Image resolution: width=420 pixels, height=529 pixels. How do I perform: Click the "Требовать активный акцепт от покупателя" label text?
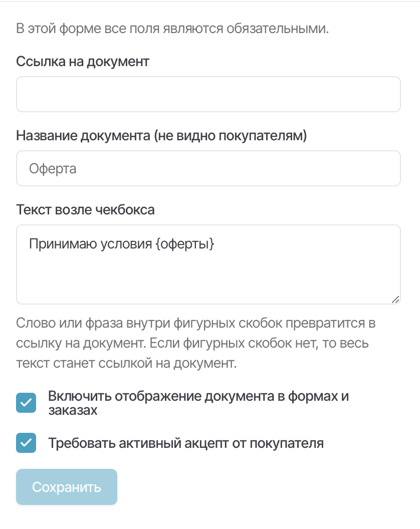(x=185, y=443)
